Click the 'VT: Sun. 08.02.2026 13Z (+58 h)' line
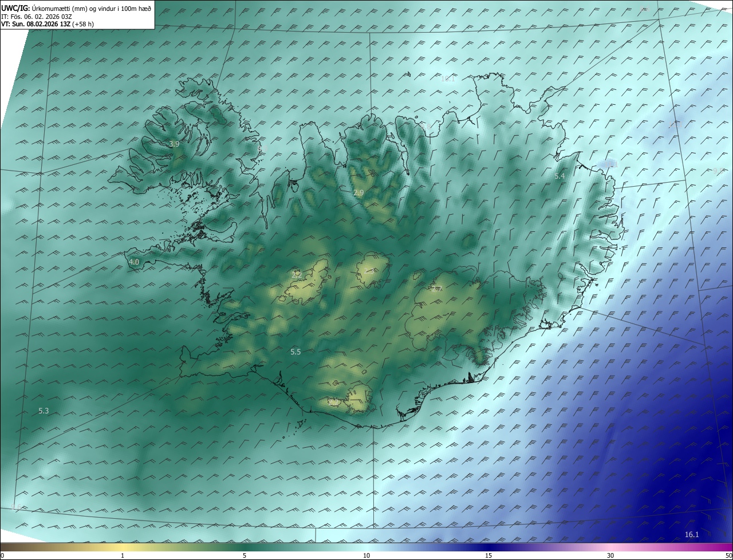The image size is (733, 560). [48, 24]
